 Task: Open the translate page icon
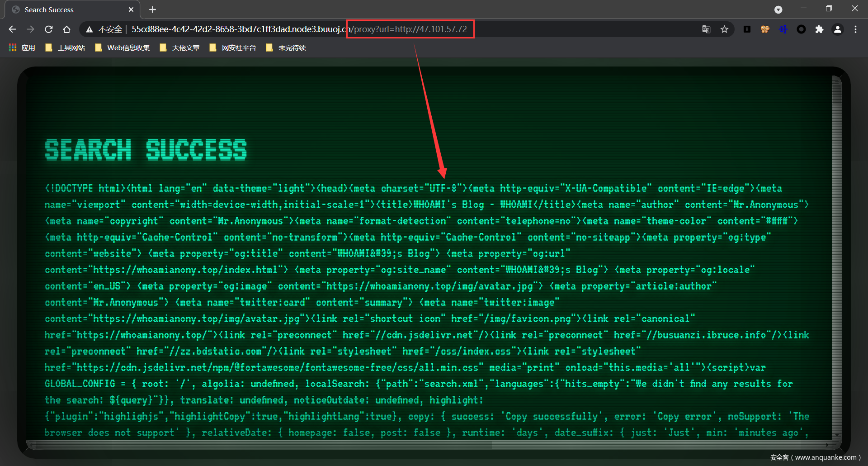point(706,29)
